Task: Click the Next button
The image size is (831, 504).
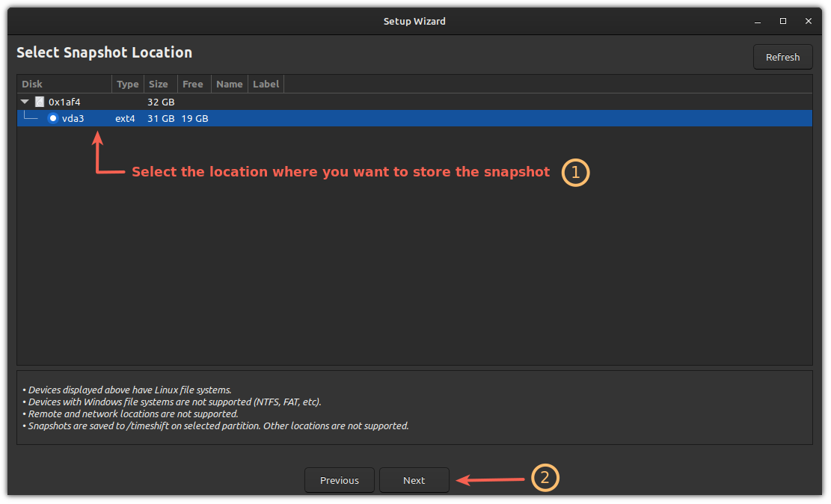Action: point(414,480)
